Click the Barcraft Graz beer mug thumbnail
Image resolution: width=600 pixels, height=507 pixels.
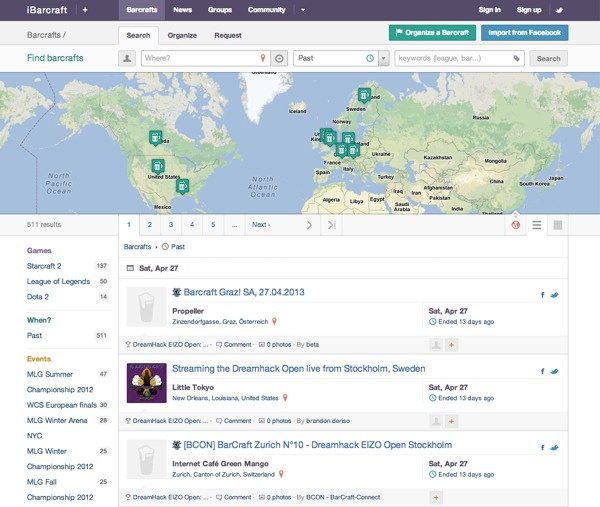(146, 307)
